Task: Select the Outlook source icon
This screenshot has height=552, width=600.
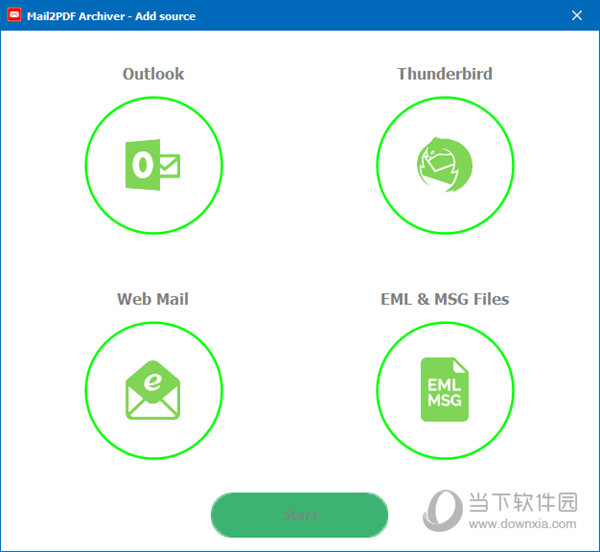Action: (153, 165)
